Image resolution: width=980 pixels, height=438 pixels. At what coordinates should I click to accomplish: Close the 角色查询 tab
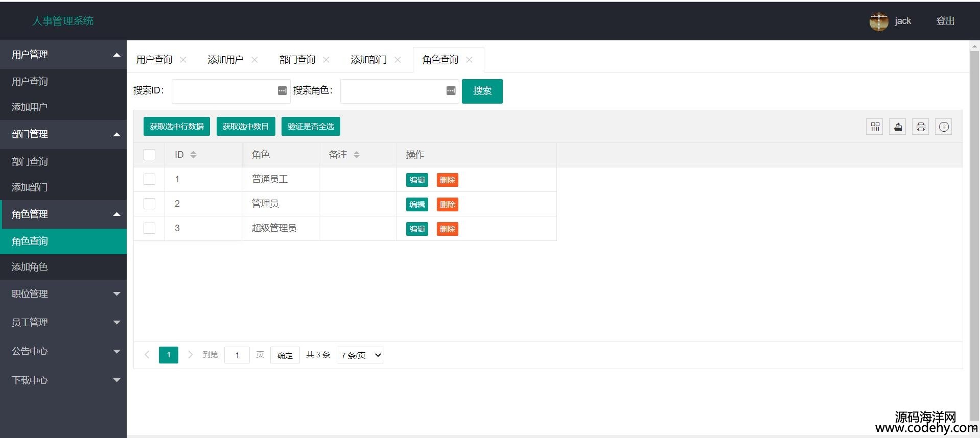click(469, 60)
